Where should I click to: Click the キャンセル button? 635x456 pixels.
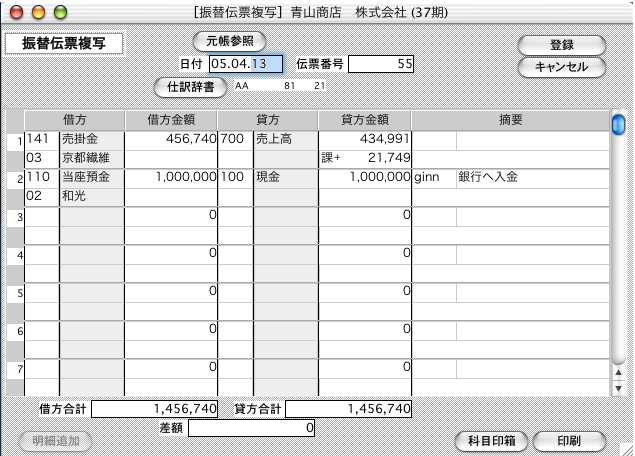(x=561, y=67)
